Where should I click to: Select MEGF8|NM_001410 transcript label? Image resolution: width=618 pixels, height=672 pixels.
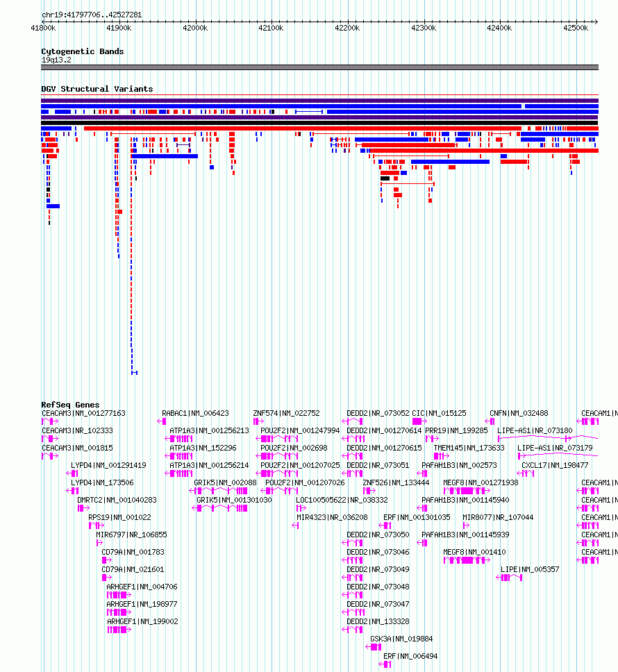point(474,552)
